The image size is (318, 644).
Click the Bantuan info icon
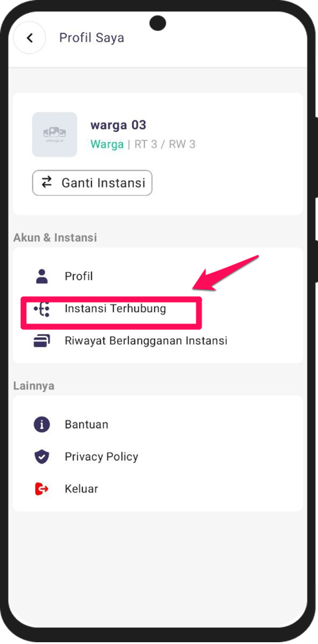click(42, 424)
